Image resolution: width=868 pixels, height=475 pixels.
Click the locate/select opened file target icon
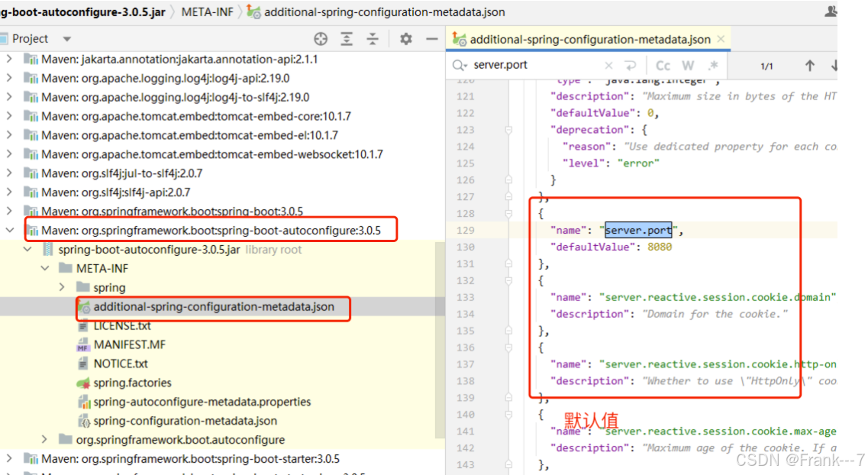coord(321,39)
